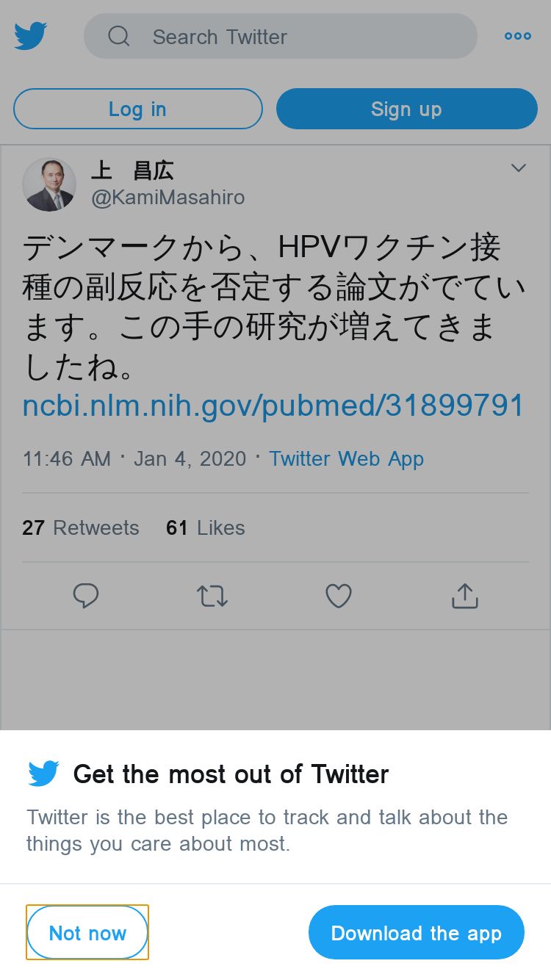The width and height of the screenshot is (551, 980).
Task: Open the three-dot more options menu
Action: coord(518,36)
